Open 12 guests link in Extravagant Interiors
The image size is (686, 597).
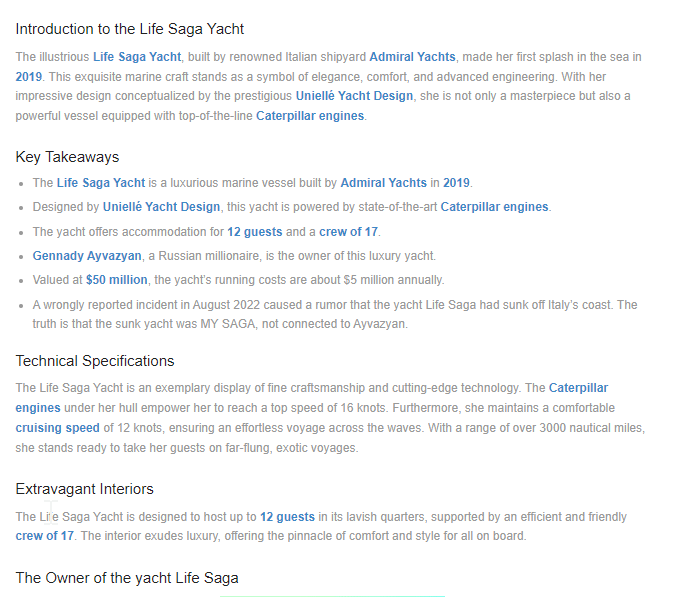[x=287, y=517]
